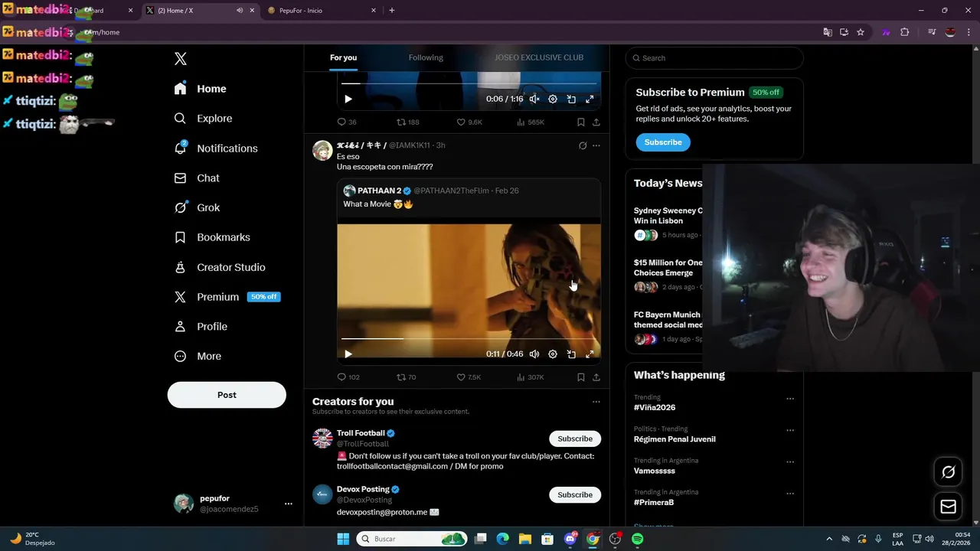Seek the PATHAAN 2 video progress bar
This screenshot has width=980, height=551.
(x=469, y=338)
